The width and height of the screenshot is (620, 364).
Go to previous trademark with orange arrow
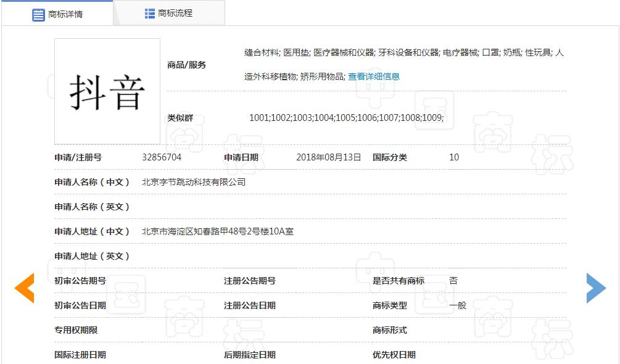tap(25, 287)
